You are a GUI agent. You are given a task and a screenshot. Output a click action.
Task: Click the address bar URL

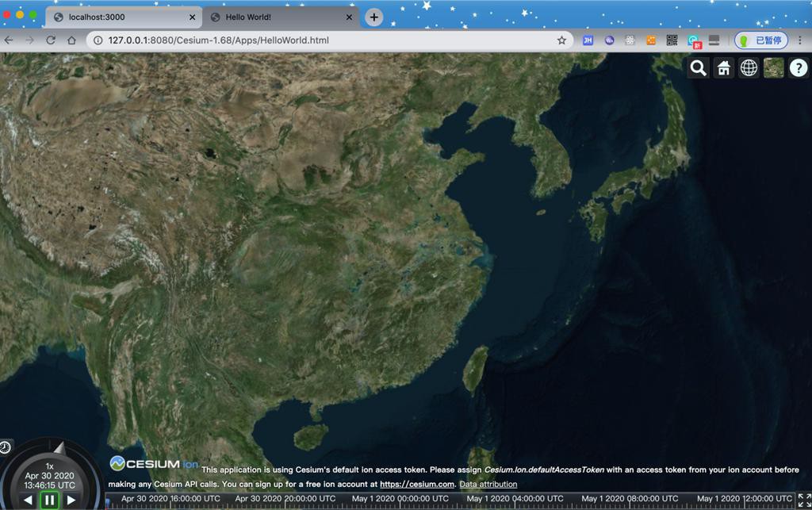click(x=219, y=40)
